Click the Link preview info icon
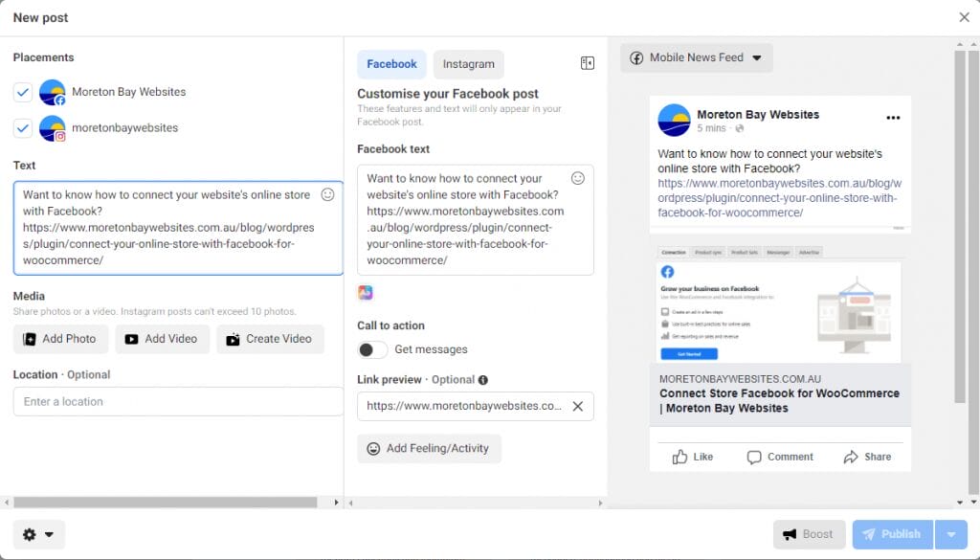Screen dimensions: 980x560 (x=483, y=380)
